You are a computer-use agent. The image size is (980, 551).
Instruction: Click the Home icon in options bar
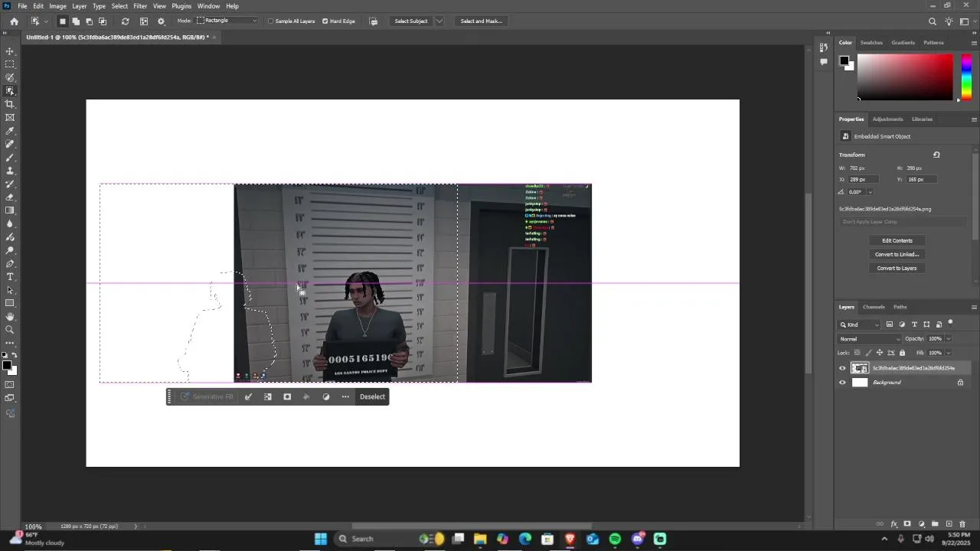[x=14, y=21]
